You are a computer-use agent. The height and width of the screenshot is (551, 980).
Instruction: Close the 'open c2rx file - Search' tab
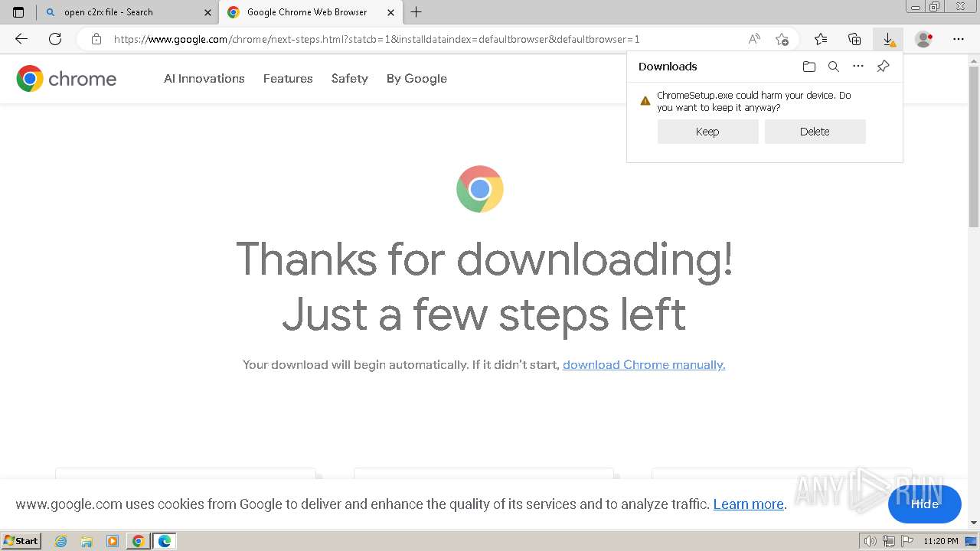click(207, 12)
